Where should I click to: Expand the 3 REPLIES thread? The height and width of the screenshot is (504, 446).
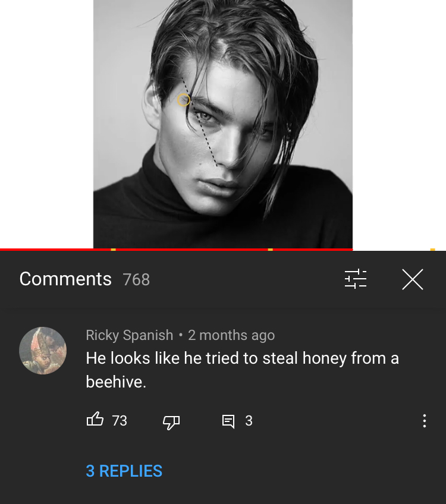[124, 471]
